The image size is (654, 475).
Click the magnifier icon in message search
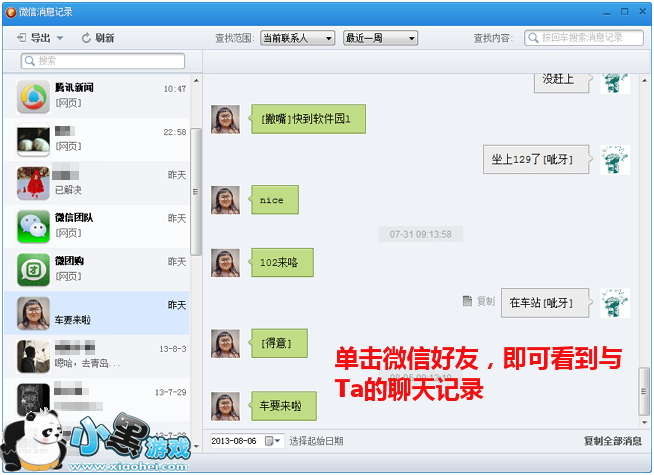point(533,38)
